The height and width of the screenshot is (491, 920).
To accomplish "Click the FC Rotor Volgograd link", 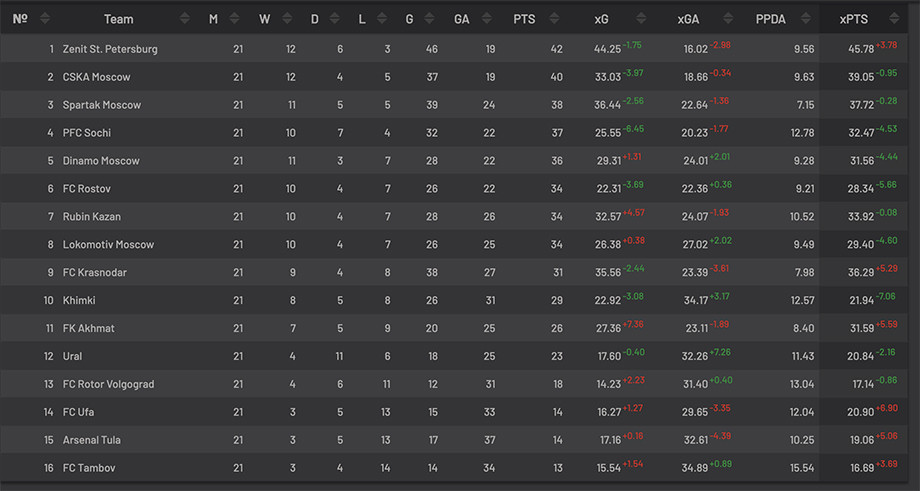I will pyautogui.click(x=109, y=384).
